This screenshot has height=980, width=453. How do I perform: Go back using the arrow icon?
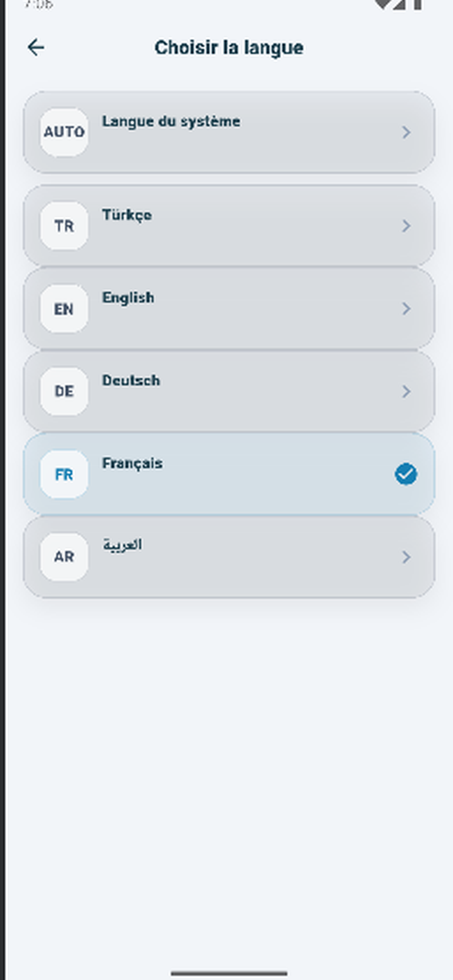(36, 48)
